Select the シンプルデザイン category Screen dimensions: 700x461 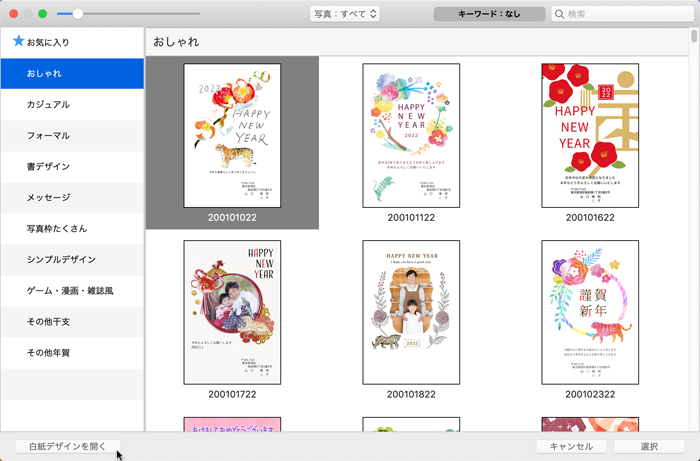click(72, 260)
